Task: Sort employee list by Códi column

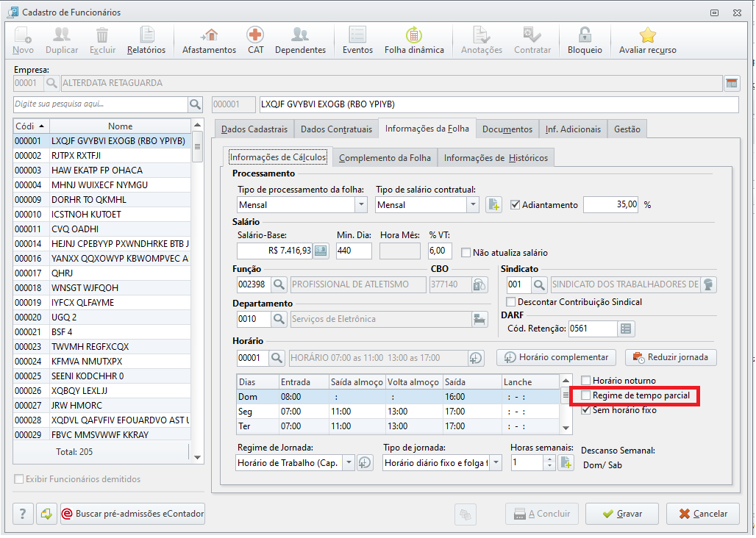Action: pyautogui.click(x=31, y=126)
